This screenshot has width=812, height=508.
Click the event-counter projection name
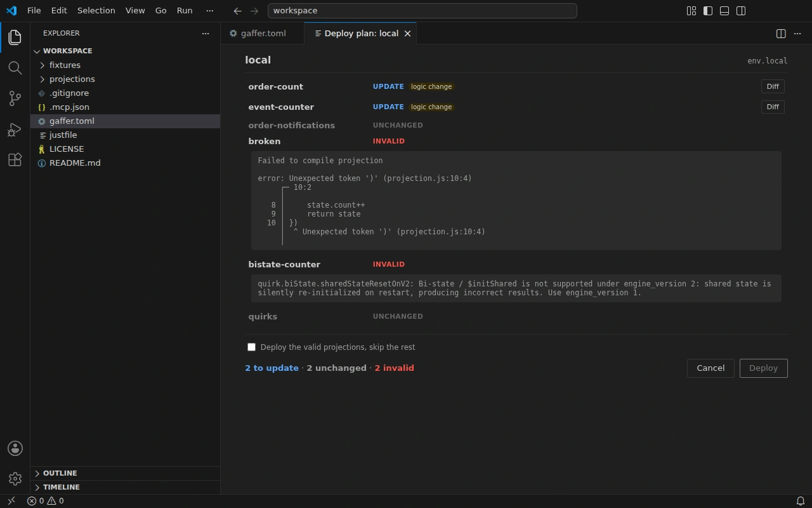coord(281,107)
